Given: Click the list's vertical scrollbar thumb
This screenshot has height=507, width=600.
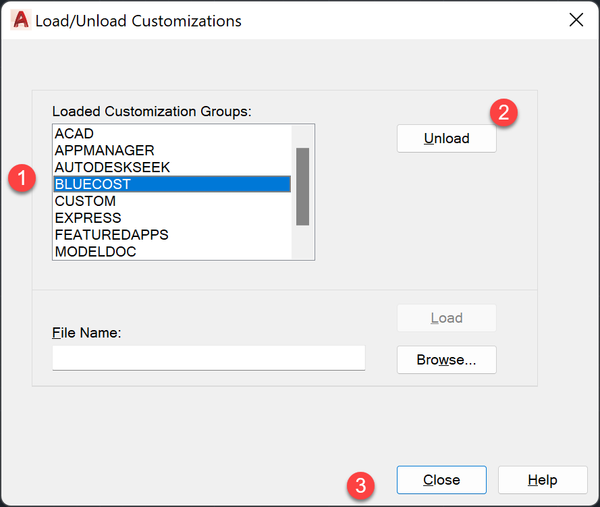Looking at the screenshot, I should (x=302, y=186).
